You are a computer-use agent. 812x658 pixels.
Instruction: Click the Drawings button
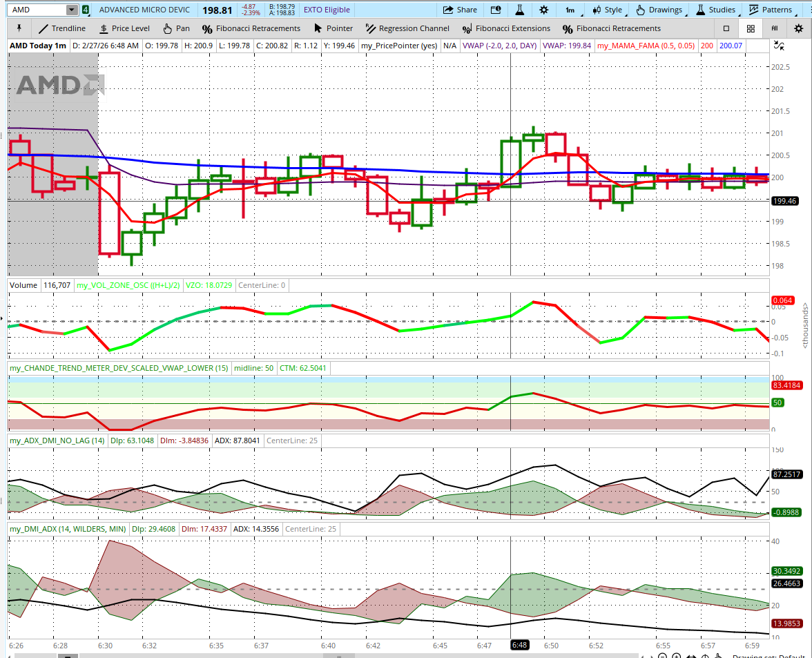pyautogui.click(x=659, y=10)
